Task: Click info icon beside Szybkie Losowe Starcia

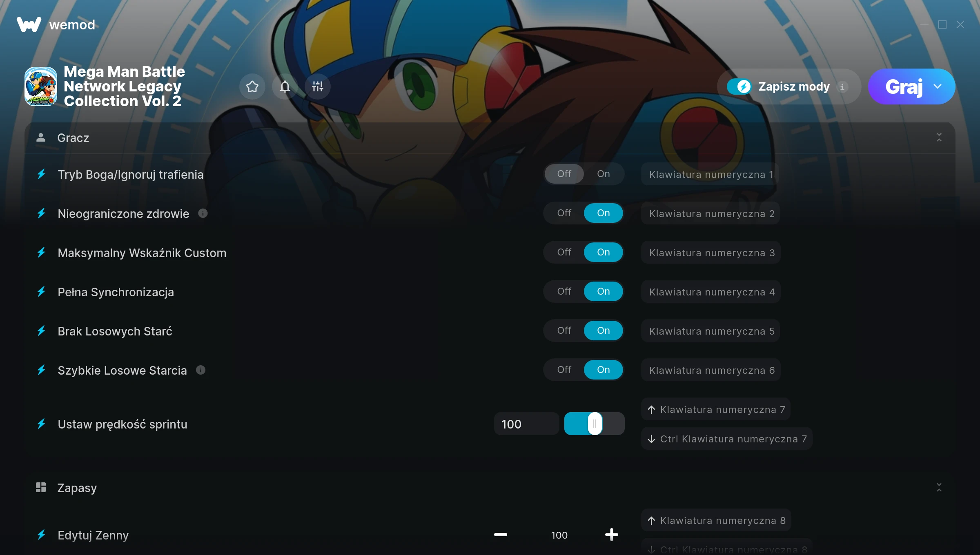Action: pos(200,370)
